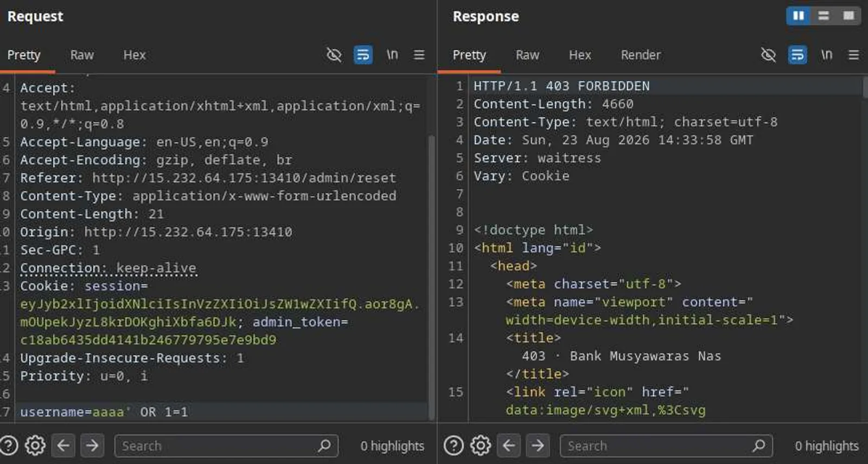Click the Response search magnifier icon

pyautogui.click(x=759, y=446)
